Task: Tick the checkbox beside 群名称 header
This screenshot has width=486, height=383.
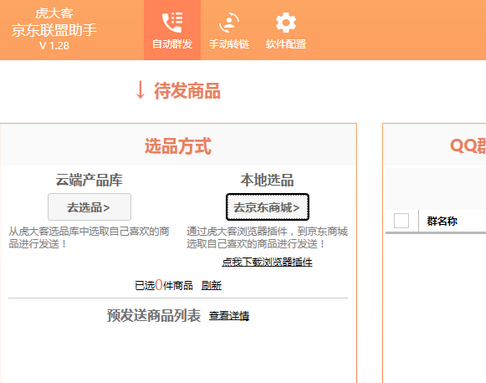Action: [x=401, y=221]
